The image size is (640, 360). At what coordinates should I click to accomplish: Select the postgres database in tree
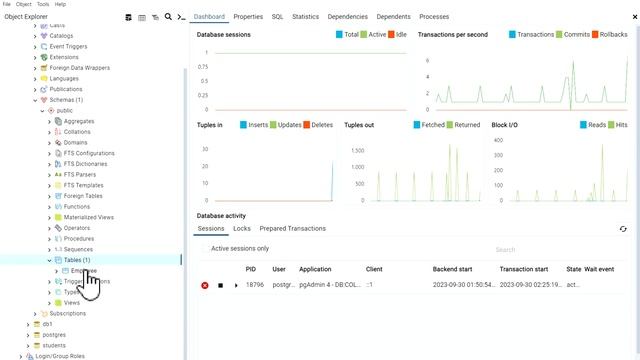tap(54, 335)
